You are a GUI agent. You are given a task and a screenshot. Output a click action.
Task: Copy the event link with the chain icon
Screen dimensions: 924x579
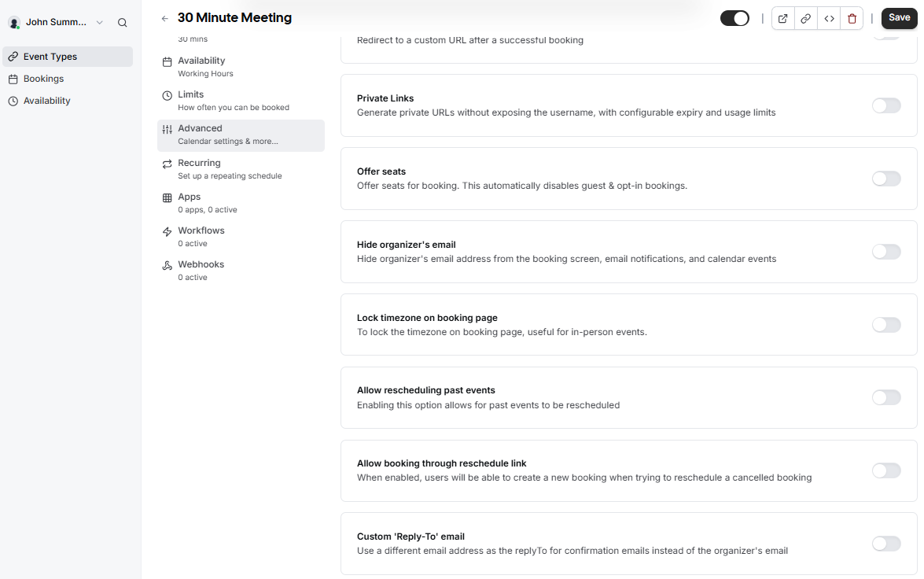805,18
